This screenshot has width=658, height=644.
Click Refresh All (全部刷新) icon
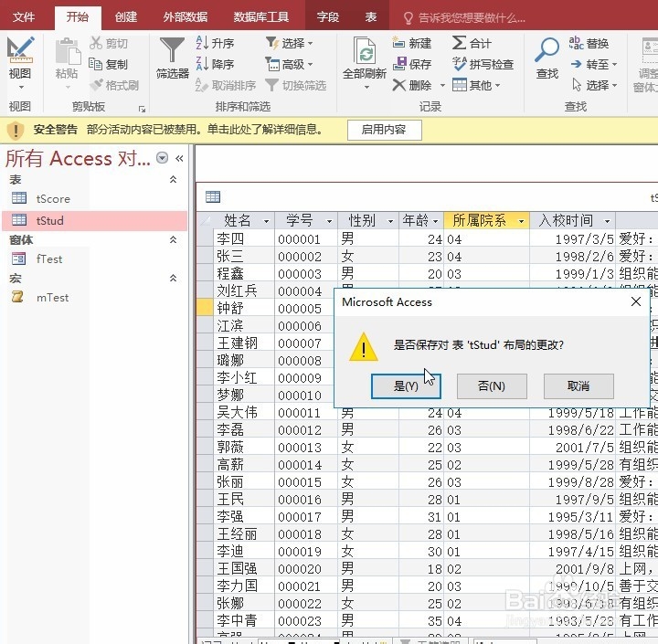pos(365,50)
